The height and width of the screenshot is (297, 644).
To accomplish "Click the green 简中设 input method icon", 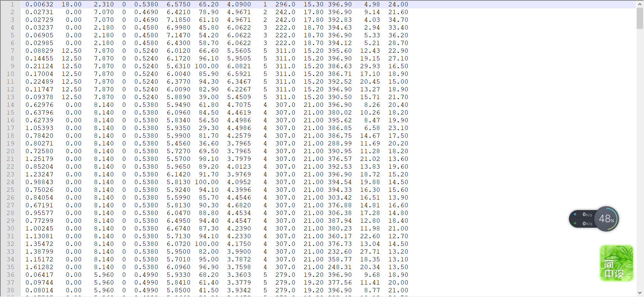I will [x=616, y=263].
